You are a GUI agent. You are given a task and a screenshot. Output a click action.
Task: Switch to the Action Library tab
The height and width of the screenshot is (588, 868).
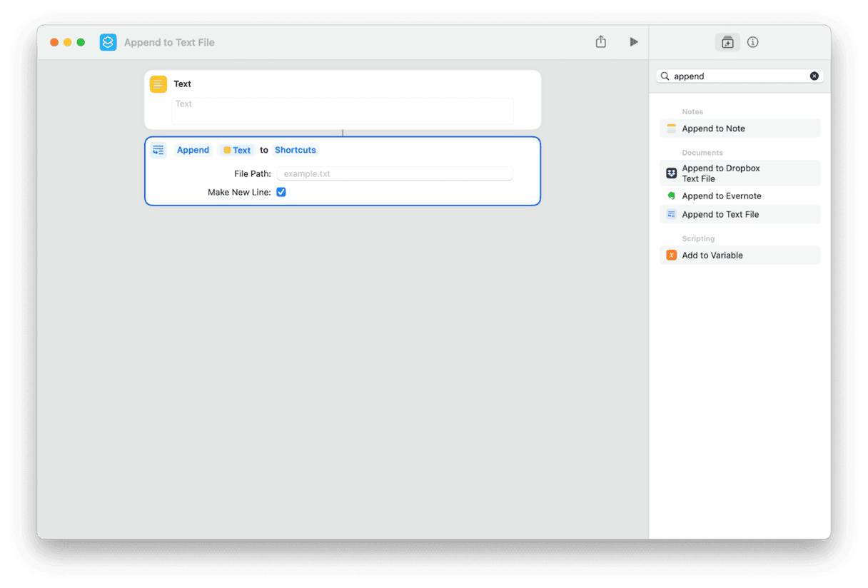tap(727, 42)
